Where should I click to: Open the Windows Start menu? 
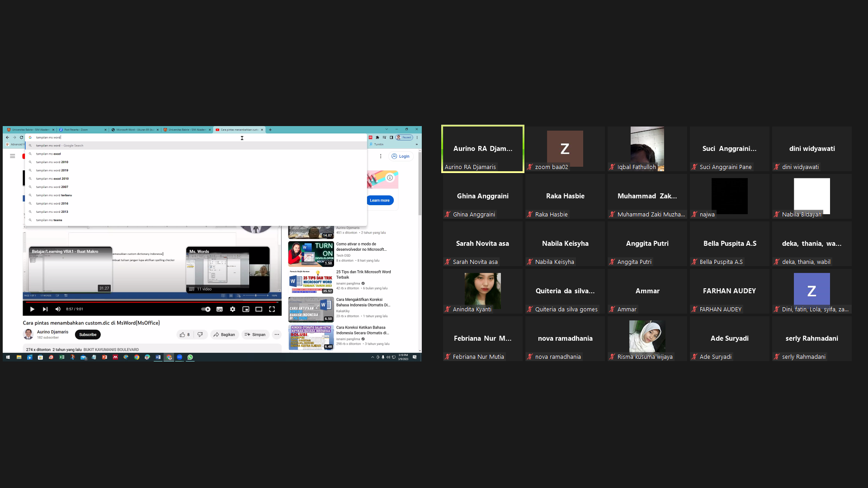[8, 357]
